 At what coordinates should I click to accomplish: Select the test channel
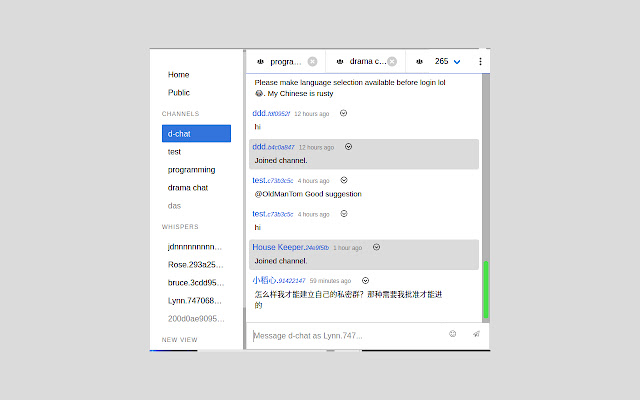click(174, 152)
